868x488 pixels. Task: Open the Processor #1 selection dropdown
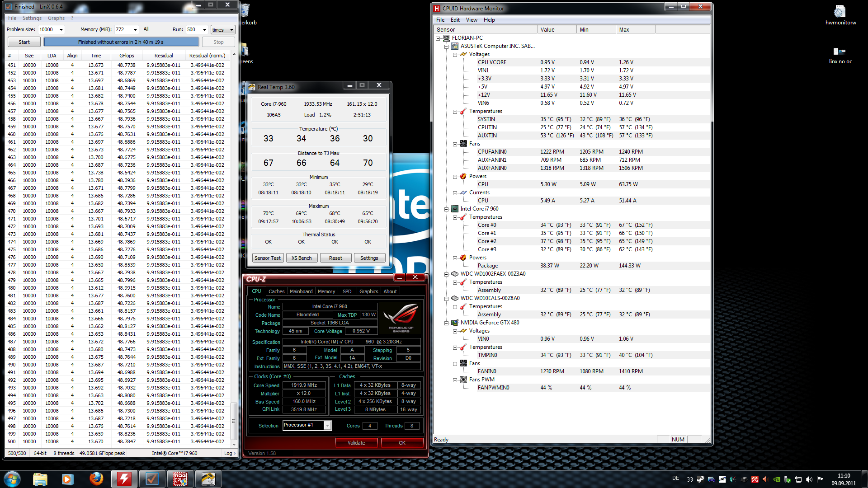pyautogui.click(x=327, y=425)
